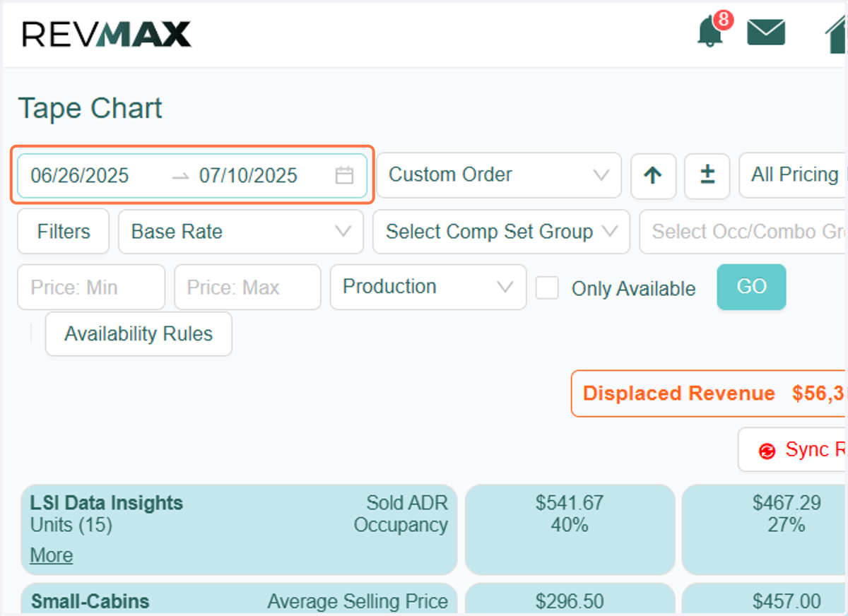
Task: Open Availability Rules
Action: [x=139, y=334]
